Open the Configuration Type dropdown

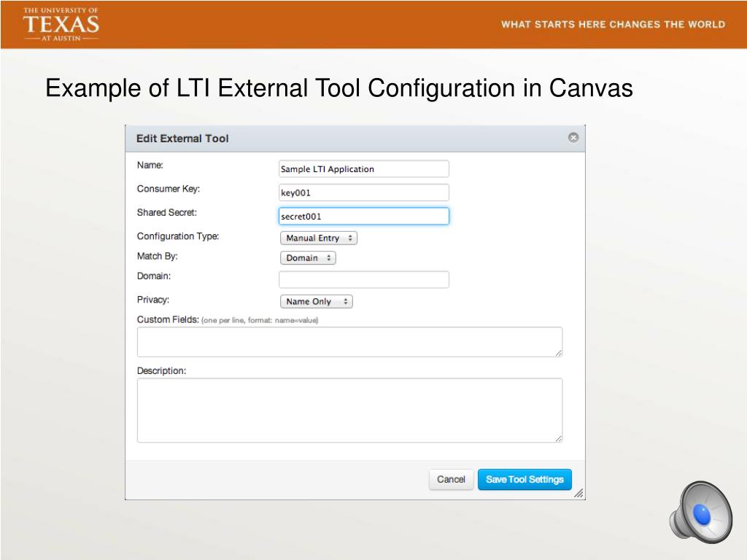tap(318, 238)
